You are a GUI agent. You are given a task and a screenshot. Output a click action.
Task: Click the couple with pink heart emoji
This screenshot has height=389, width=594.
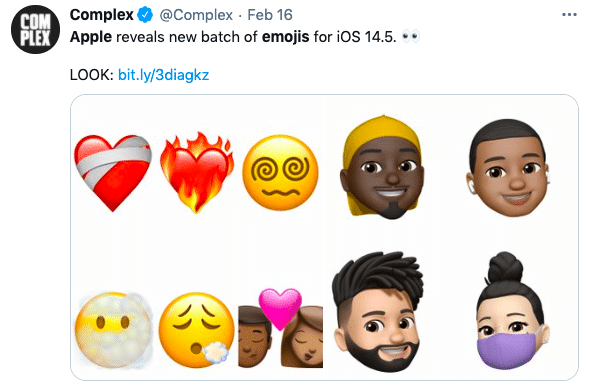click(x=280, y=328)
